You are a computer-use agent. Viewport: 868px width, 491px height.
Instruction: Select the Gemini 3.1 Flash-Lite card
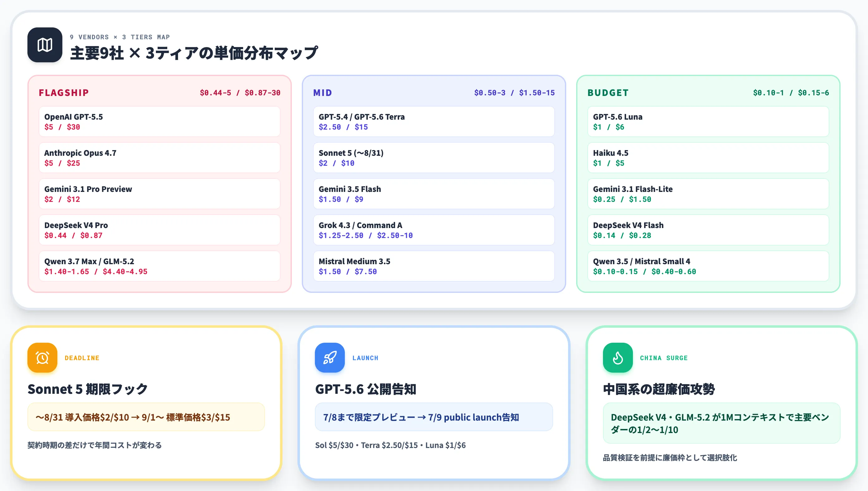[x=708, y=194]
